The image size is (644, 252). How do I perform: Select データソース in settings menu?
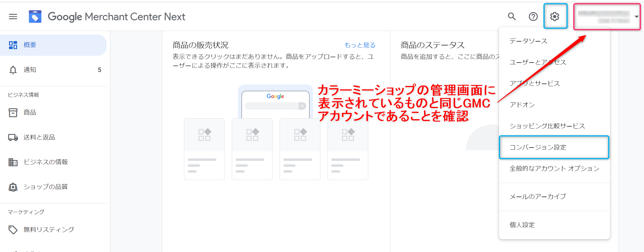pos(528,41)
